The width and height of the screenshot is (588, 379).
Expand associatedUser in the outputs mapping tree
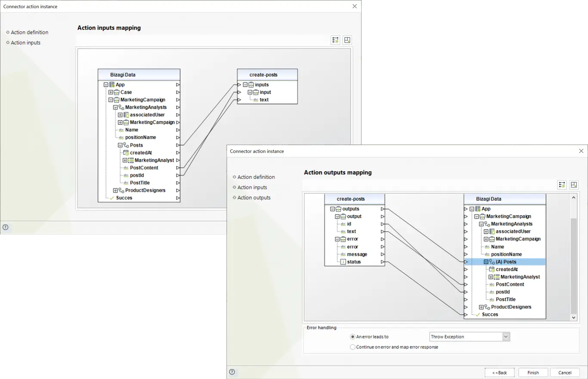coord(486,231)
